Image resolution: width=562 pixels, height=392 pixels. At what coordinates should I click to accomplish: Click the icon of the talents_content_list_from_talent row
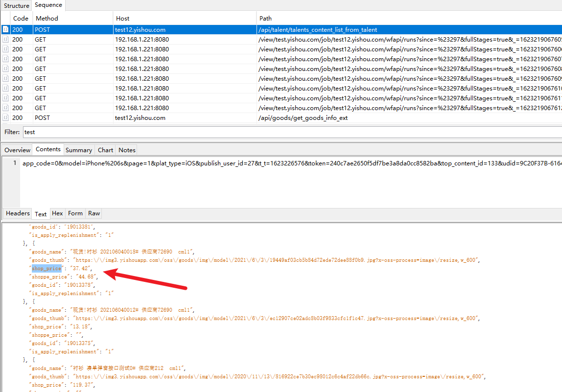click(5, 29)
